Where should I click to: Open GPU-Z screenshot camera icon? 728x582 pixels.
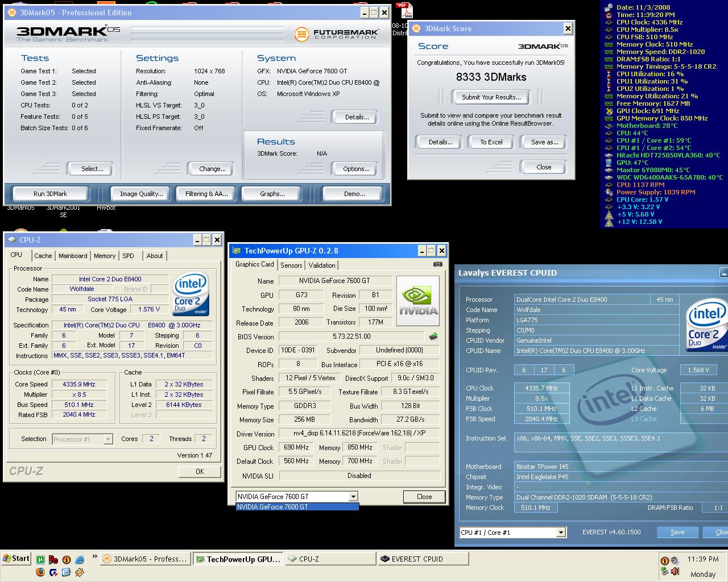tap(437, 264)
